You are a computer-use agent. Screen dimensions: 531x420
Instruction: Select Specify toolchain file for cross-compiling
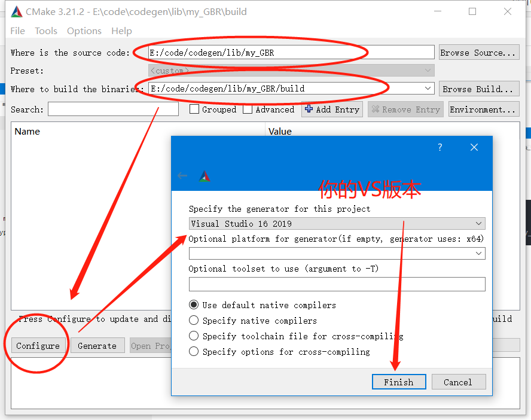tap(193, 336)
